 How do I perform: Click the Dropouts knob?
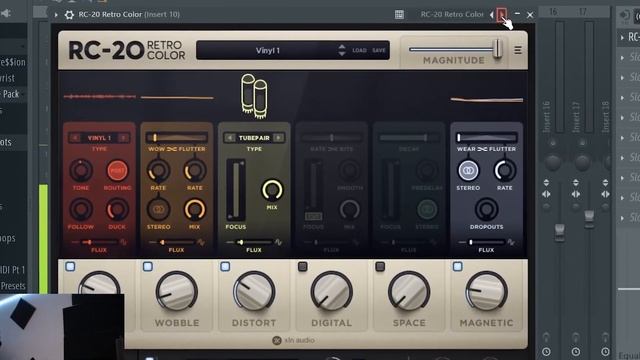[486, 209]
